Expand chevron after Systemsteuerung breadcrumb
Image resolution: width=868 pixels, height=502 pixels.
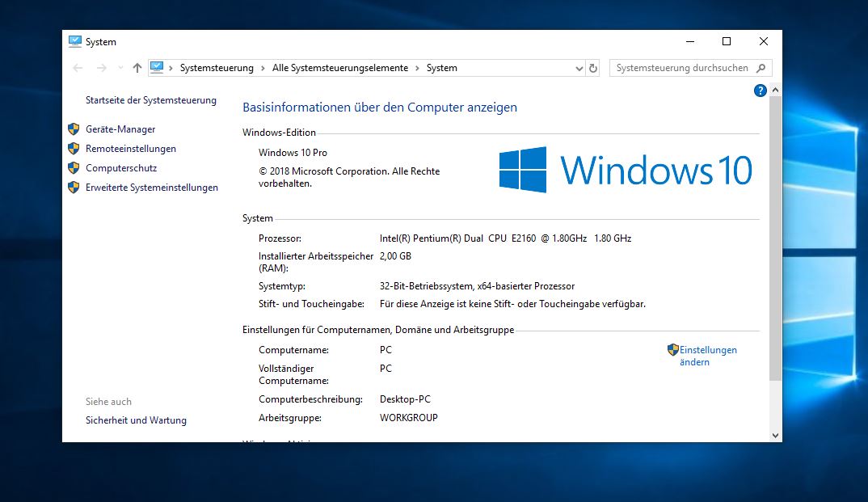click(263, 68)
